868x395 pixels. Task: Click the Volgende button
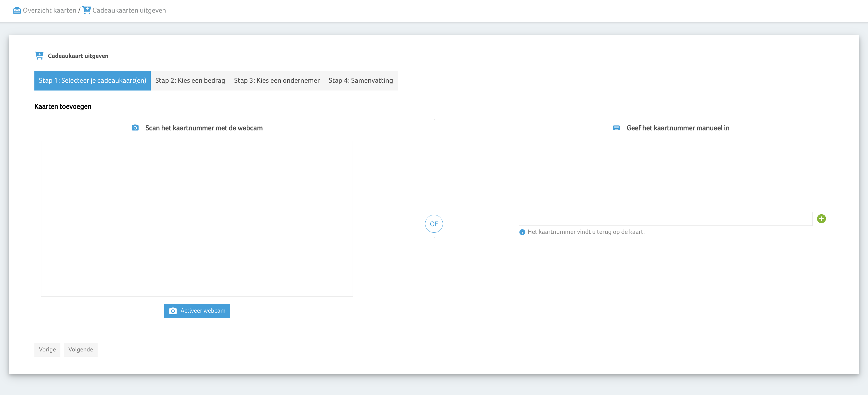coord(81,349)
